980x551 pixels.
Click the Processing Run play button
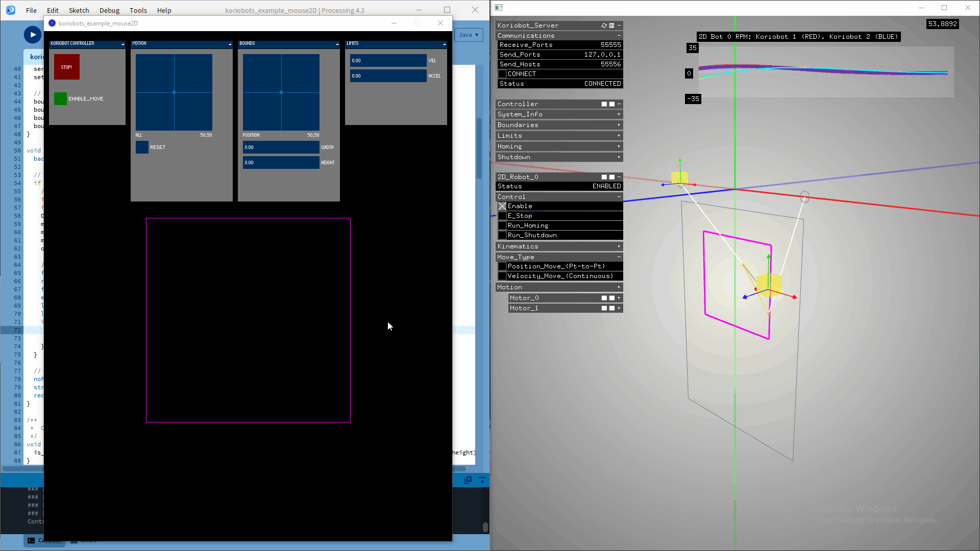33,35
